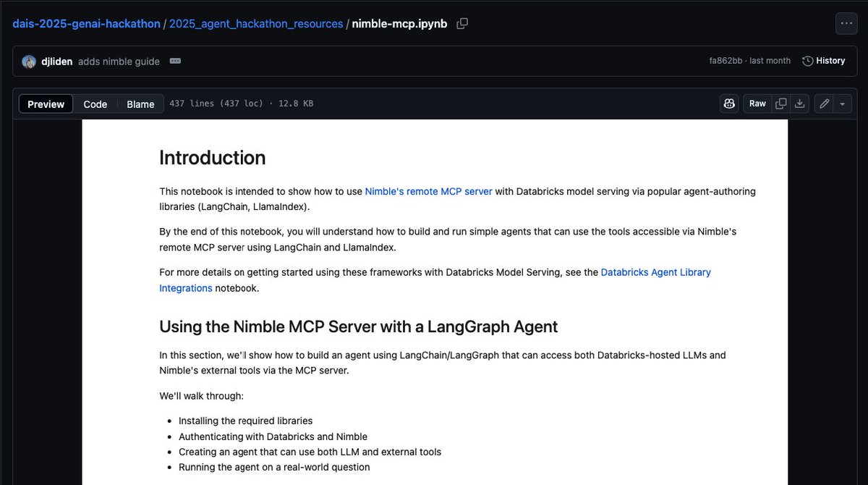Click 'Running the agent on a real-world question'
Screen dimensions: 868x485
(274, 467)
